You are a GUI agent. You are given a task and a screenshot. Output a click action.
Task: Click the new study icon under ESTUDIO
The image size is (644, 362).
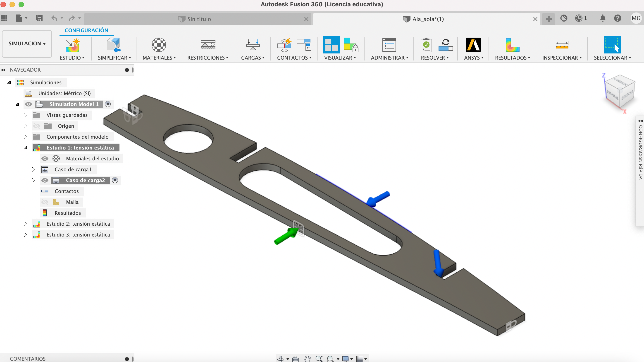click(x=72, y=45)
